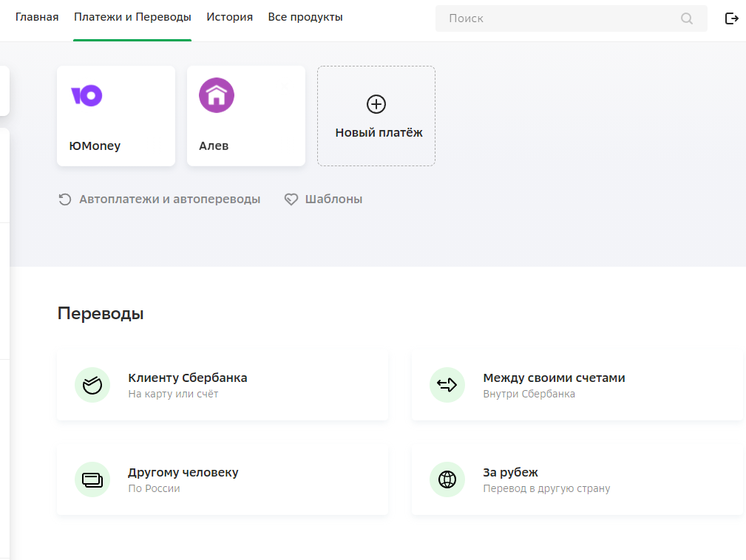Click 'На карту или счёт' subtitle
The width and height of the screenshot is (746, 560).
173,394
